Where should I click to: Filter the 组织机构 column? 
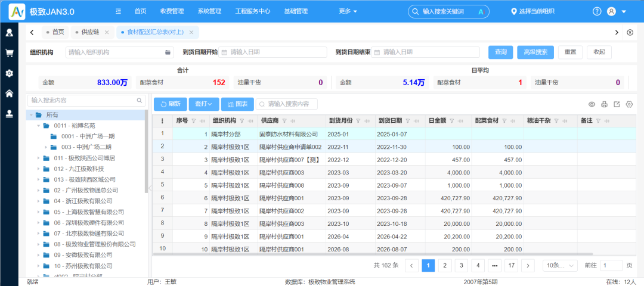(x=241, y=121)
